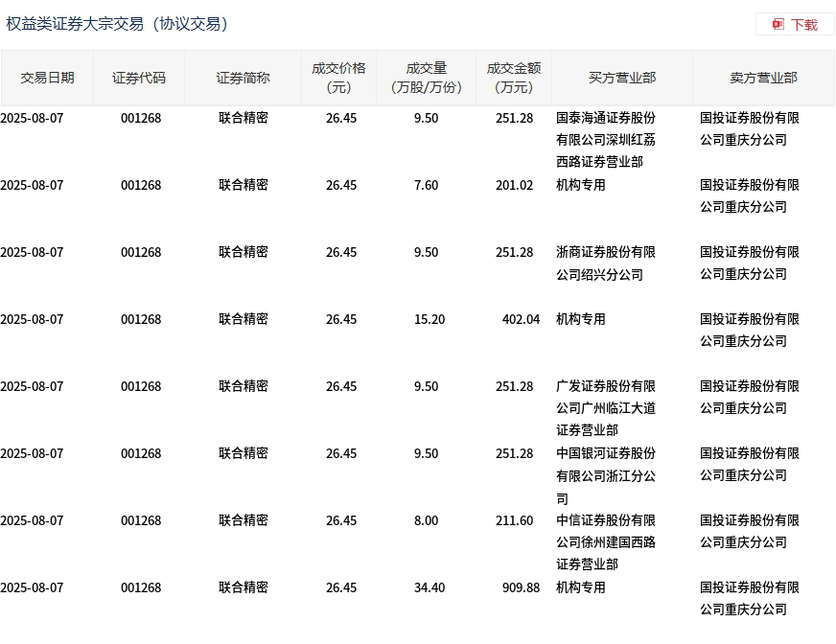Click the 证券代码 column header
Image resolution: width=836 pixels, height=644 pixels.
click(139, 78)
